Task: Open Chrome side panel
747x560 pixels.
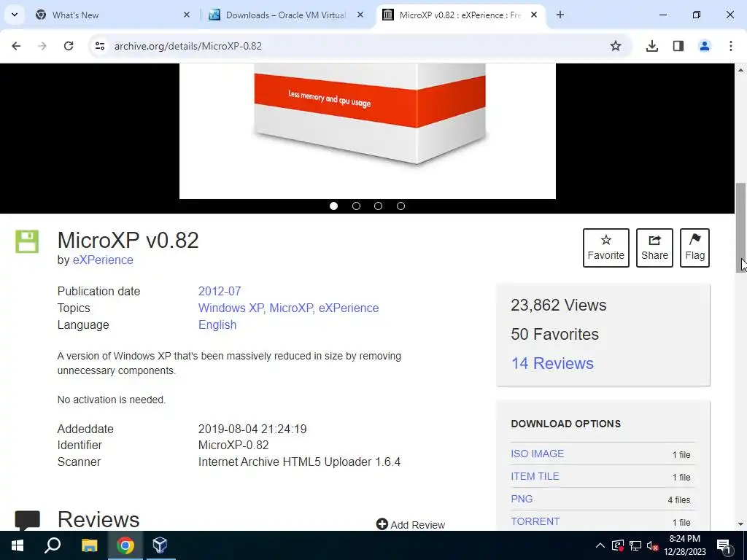Action: tap(678, 46)
